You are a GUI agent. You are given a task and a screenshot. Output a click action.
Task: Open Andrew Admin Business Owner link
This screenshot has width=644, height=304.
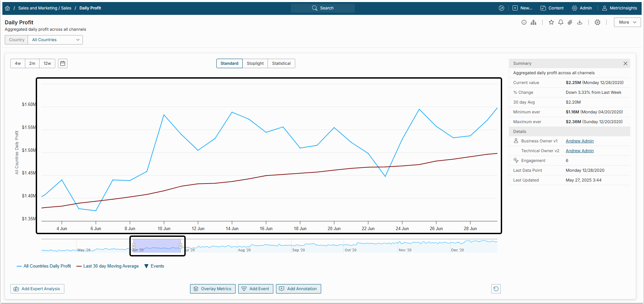(x=580, y=141)
